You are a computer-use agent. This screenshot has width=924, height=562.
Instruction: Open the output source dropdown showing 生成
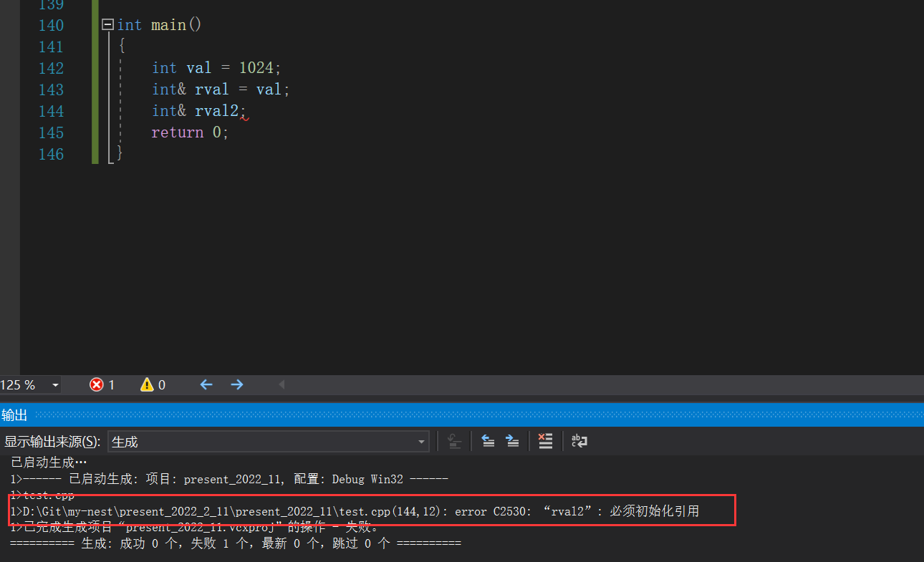coord(268,442)
